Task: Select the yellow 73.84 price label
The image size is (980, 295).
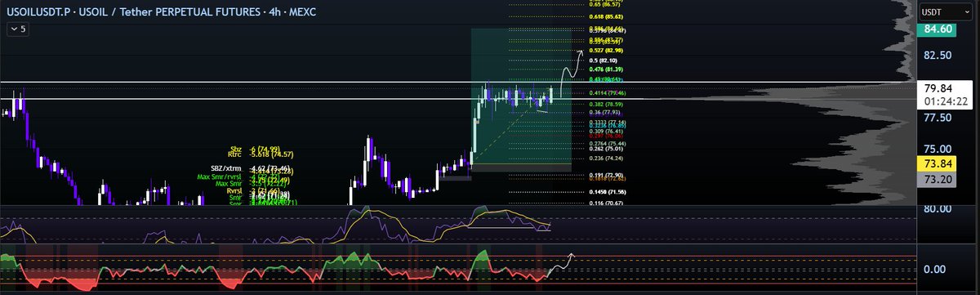Action: (937, 163)
